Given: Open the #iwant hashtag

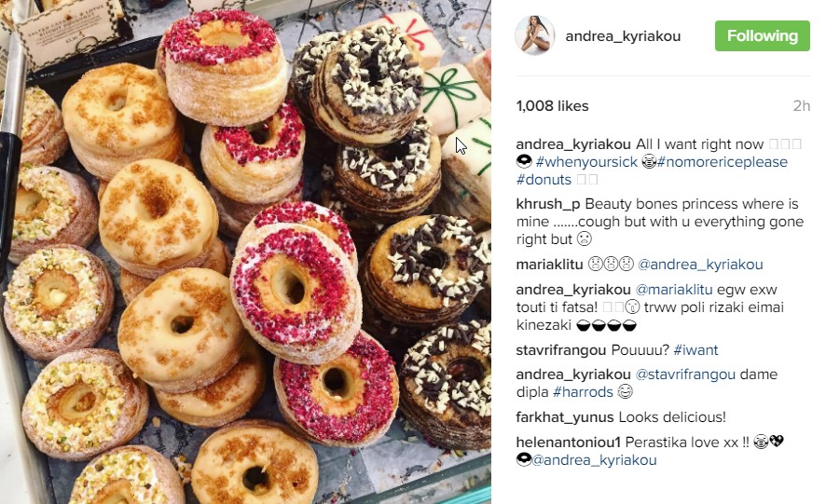Looking at the screenshot, I should click(695, 350).
